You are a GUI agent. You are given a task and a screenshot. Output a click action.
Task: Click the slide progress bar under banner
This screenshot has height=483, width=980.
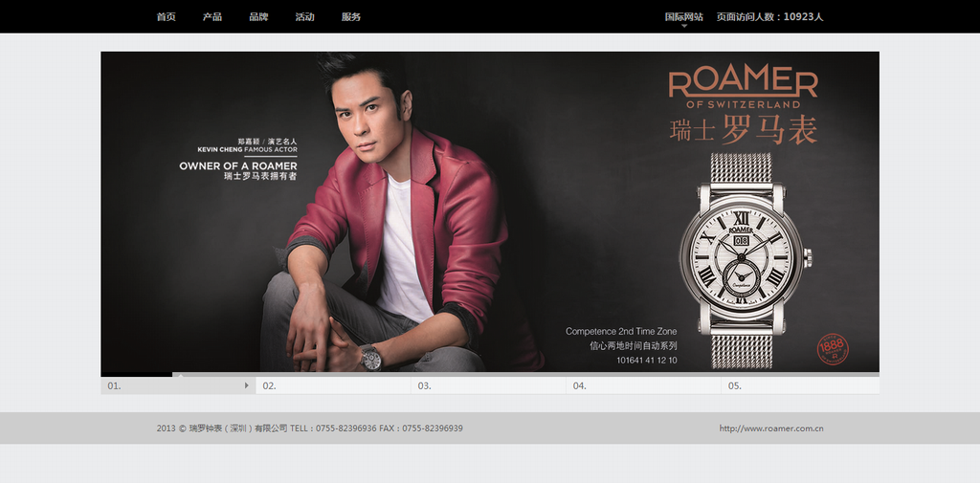(490, 374)
